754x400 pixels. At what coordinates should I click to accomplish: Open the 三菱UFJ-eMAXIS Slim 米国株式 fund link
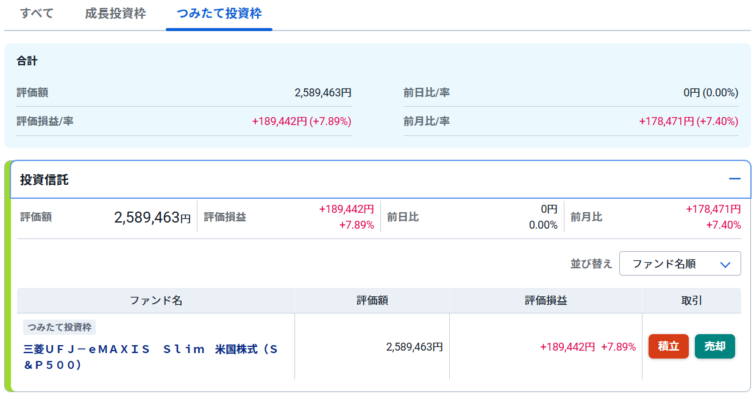[x=151, y=357]
